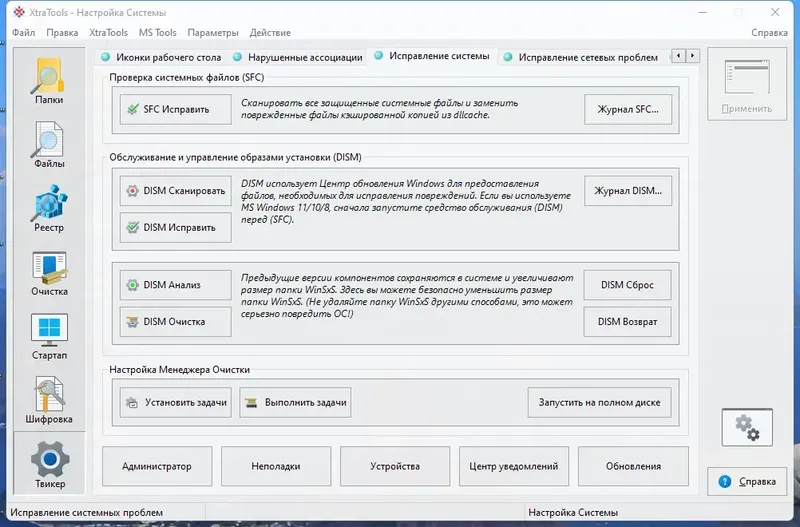Click the XtraTools logo in title bar
The image size is (800, 527).
tap(19, 12)
